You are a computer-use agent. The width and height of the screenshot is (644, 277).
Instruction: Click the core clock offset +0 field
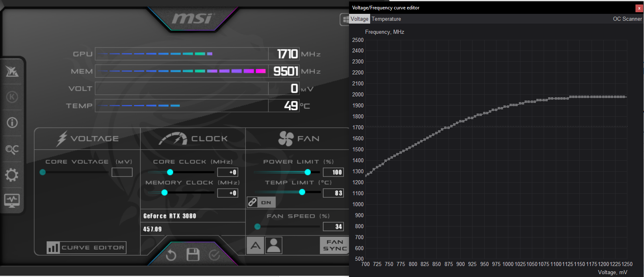tap(228, 172)
